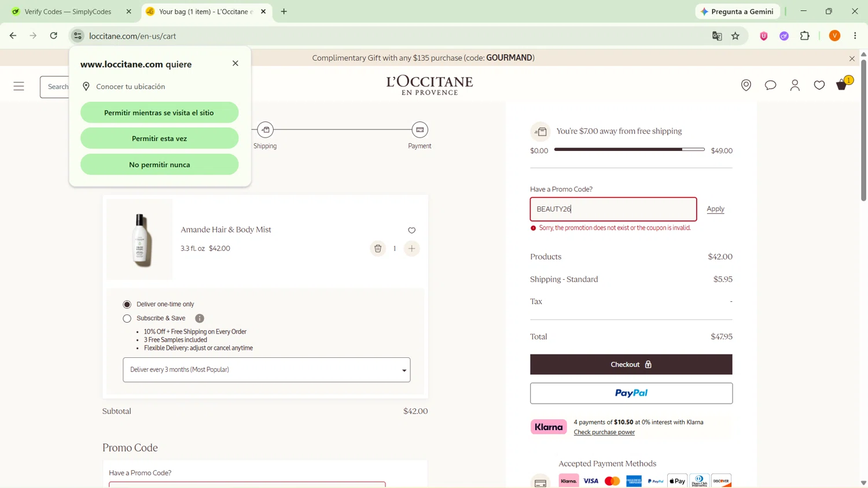Click the Subtotal $42.00 value
This screenshot has height=488, width=868.
415,412
